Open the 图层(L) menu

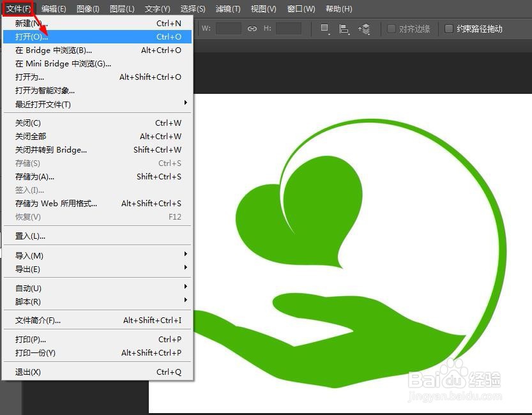pos(122,8)
